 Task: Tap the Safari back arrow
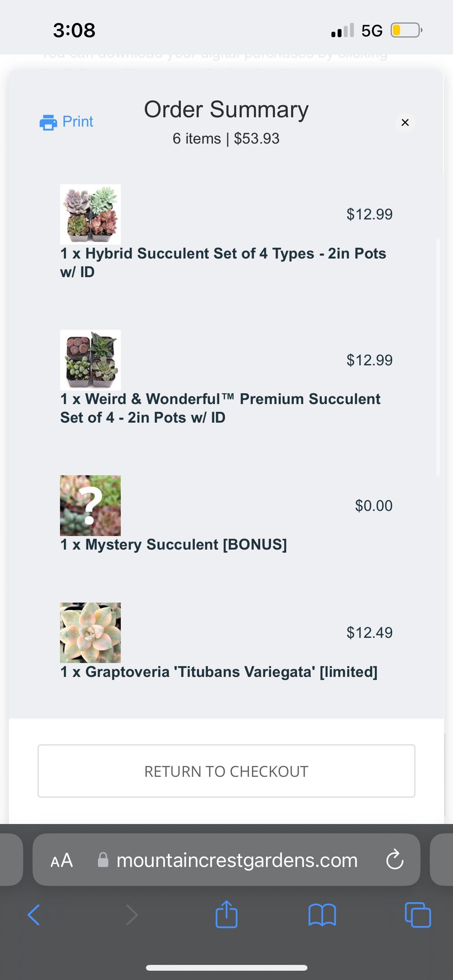34,915
